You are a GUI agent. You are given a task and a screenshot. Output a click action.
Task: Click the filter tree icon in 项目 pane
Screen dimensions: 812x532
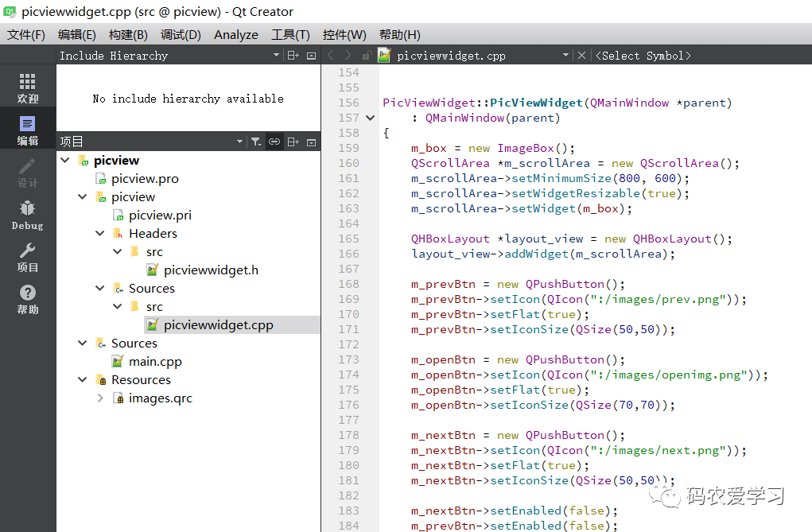point(256,142)
